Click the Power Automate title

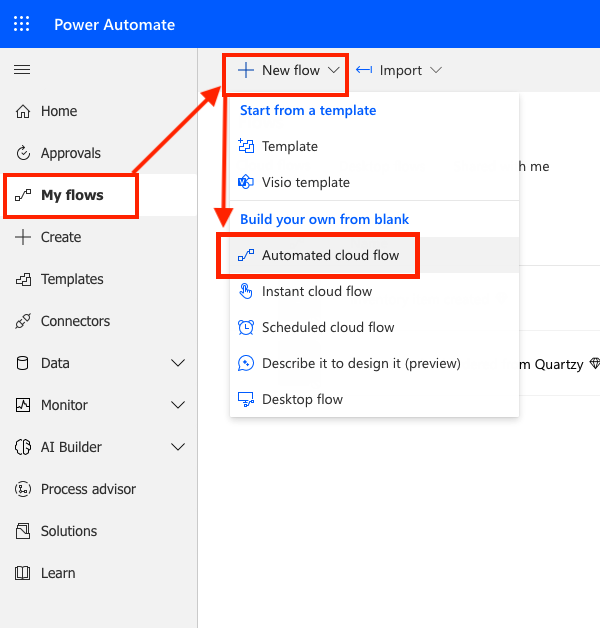[x=115, y=25]
